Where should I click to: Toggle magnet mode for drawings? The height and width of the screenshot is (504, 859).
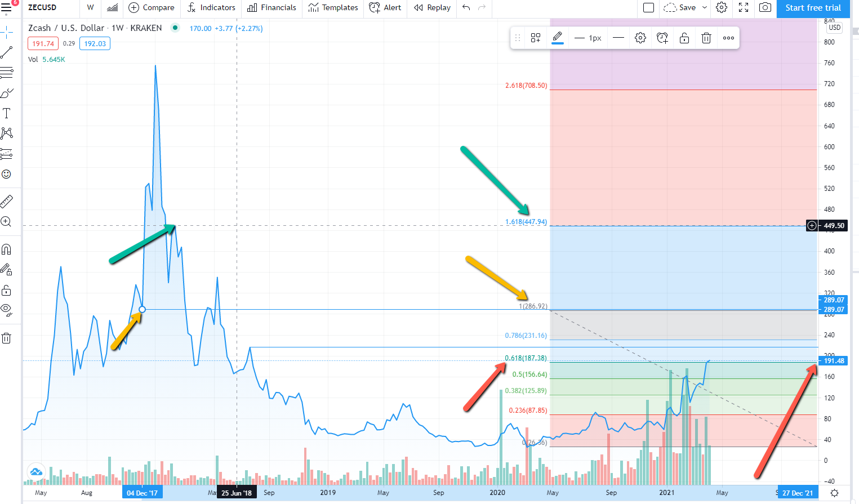pos(7,249)
